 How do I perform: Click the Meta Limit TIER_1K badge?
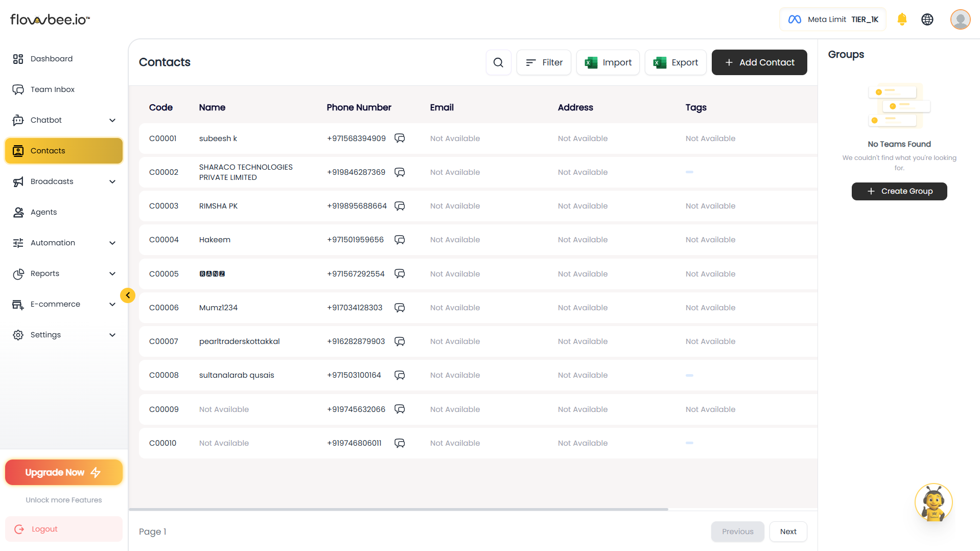click(833, 19)
